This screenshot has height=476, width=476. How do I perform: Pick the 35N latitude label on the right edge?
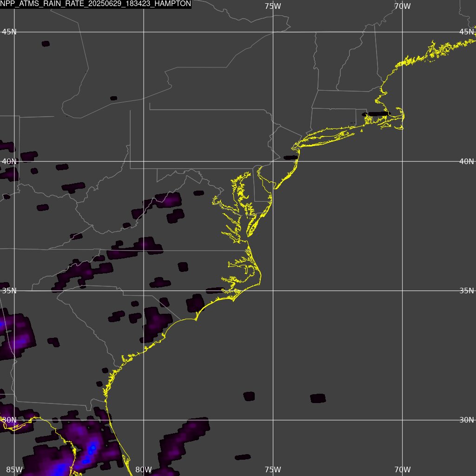(467, 291)
